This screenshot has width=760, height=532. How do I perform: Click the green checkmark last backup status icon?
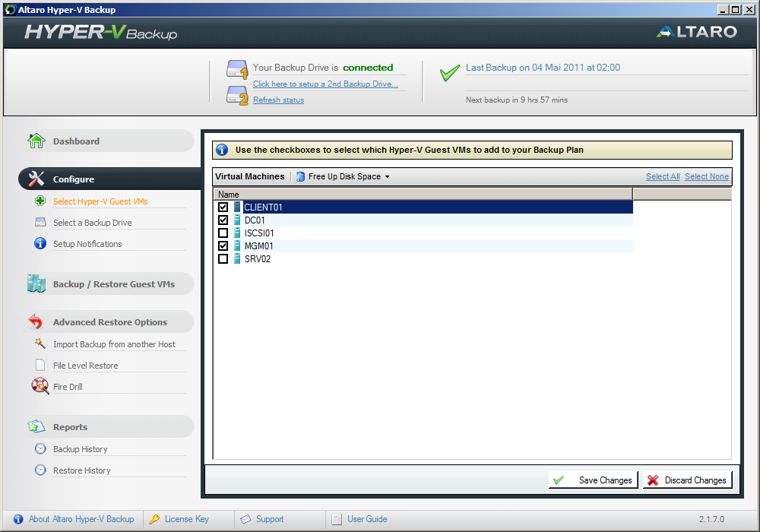pos(450,73)
